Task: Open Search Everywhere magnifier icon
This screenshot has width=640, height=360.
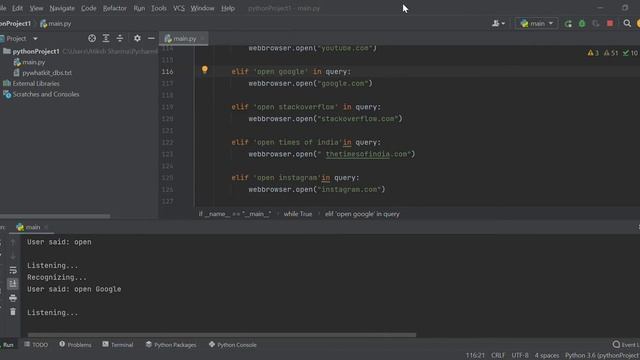Action: click(627, 24)
